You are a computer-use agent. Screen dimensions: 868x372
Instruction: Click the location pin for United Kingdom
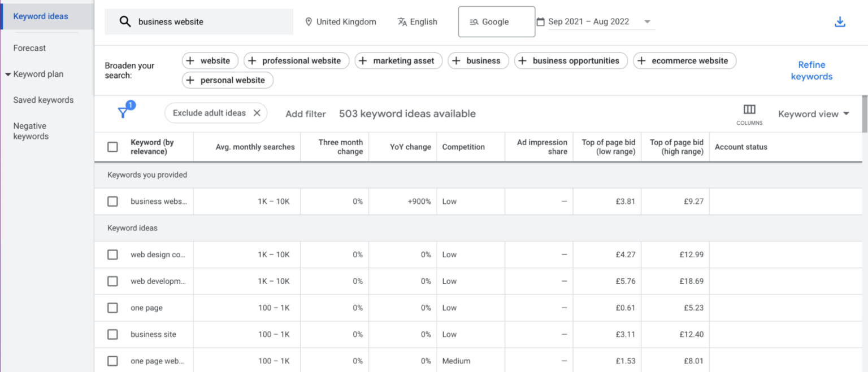[309, 22]
